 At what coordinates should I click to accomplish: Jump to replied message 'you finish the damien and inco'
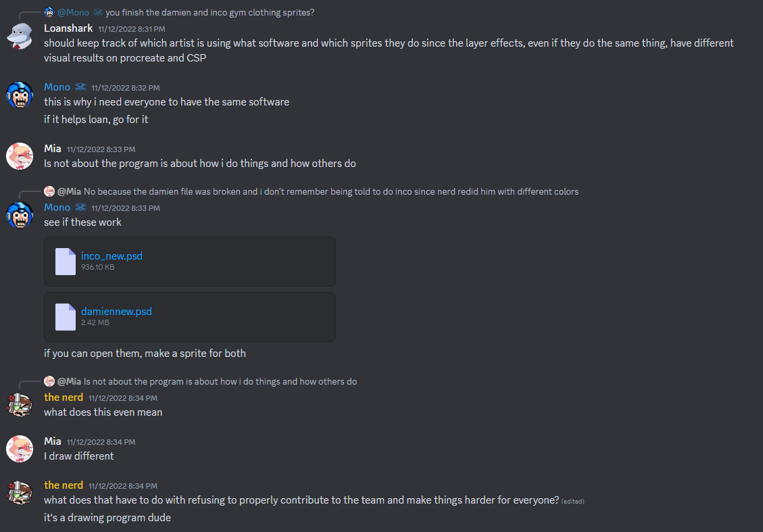click(210, 12)
